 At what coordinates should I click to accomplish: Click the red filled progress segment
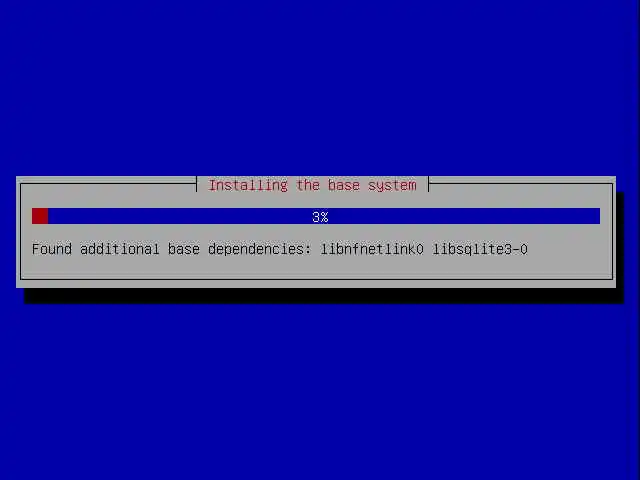40,216
